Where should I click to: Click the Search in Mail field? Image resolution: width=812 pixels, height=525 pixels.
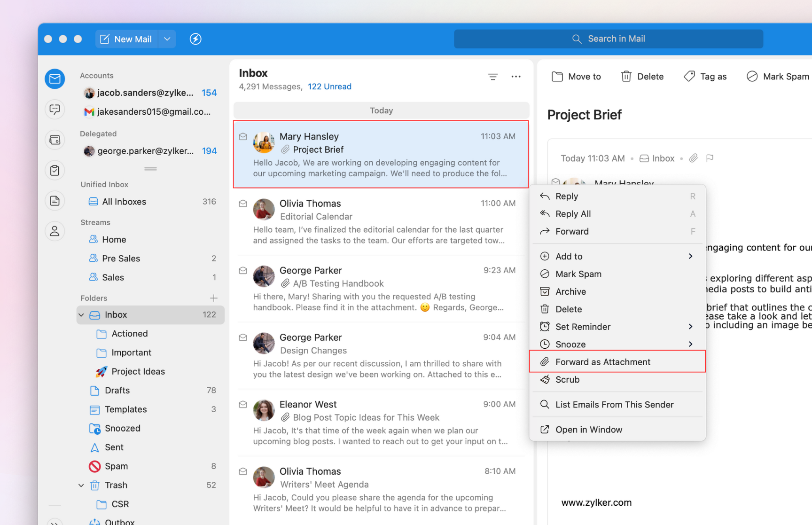(x=609, y=39)
